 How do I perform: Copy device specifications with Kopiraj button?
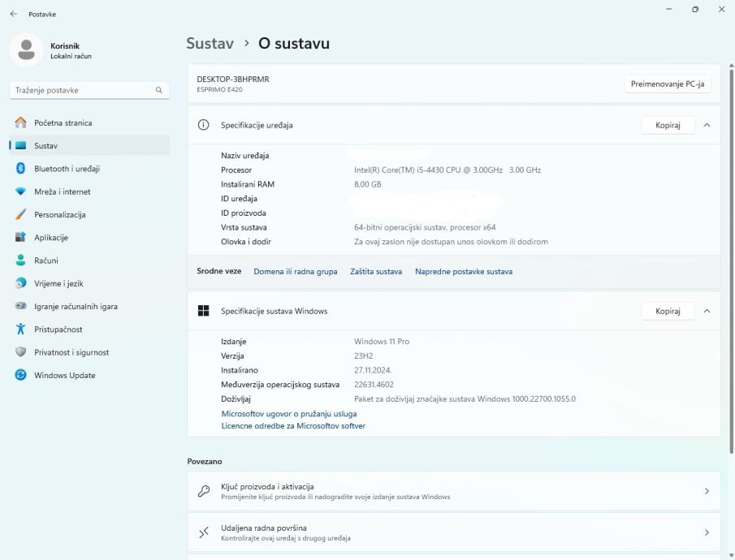click(x=668, y=126)
